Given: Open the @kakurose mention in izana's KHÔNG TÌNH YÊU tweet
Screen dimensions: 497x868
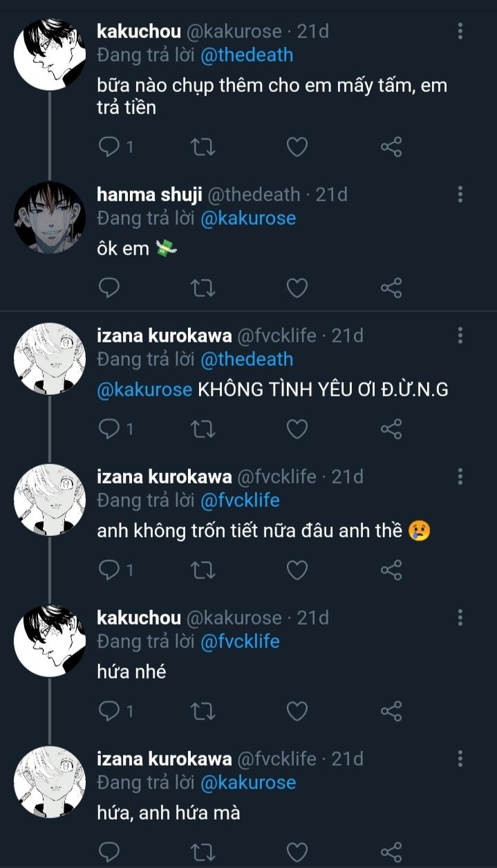Looking at the screenshot, I should 144,389.
